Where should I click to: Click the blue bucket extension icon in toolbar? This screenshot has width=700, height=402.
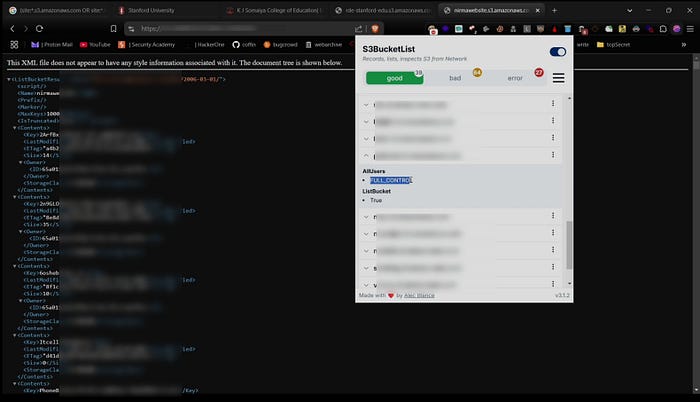[567, 29]
